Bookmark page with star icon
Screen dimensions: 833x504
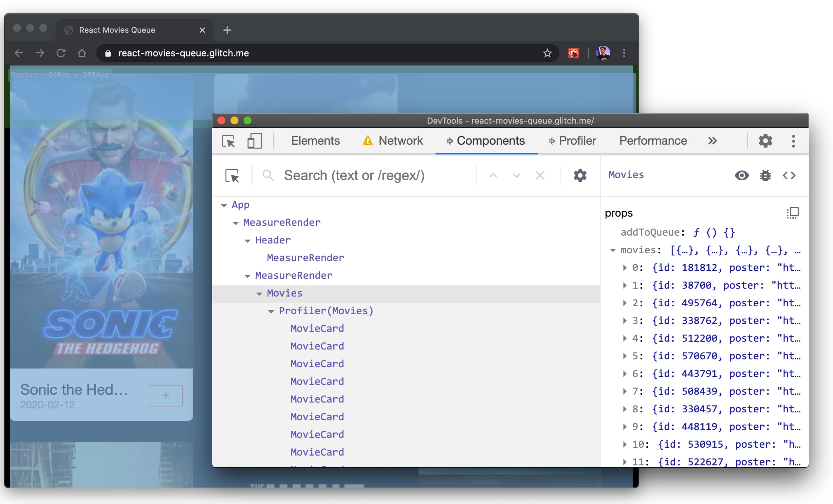click(x=547, y=53)
